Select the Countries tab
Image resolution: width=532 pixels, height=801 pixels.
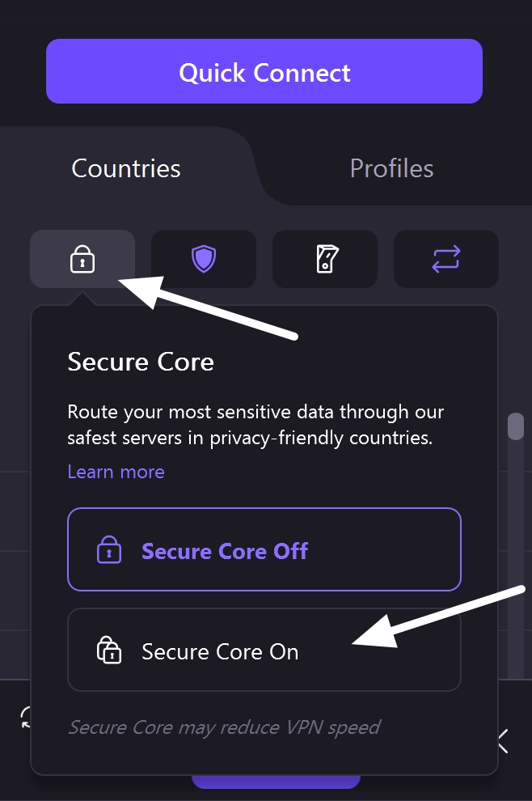[x=125, y=168]
